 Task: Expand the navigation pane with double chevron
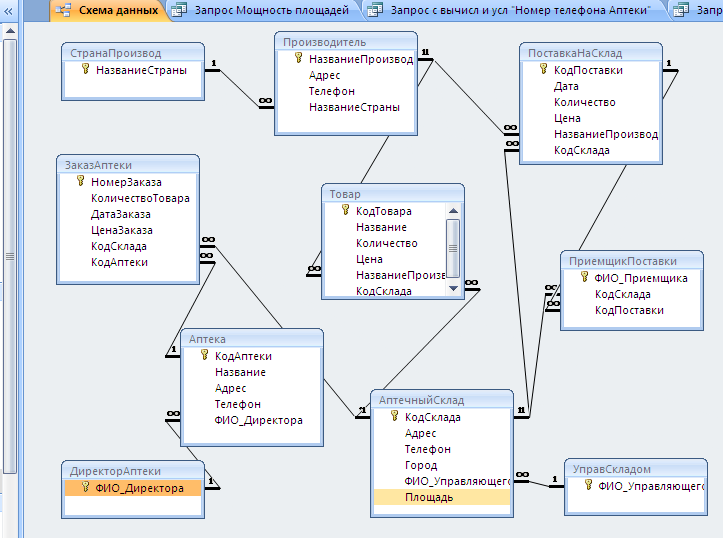click(x=8, y=10)
